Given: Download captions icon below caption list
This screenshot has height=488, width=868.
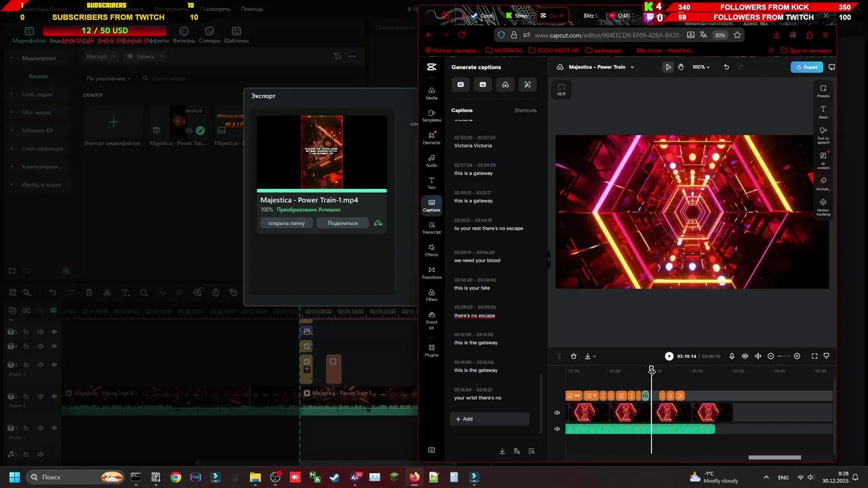Looking at the screenshot, I should coord(502,451).
